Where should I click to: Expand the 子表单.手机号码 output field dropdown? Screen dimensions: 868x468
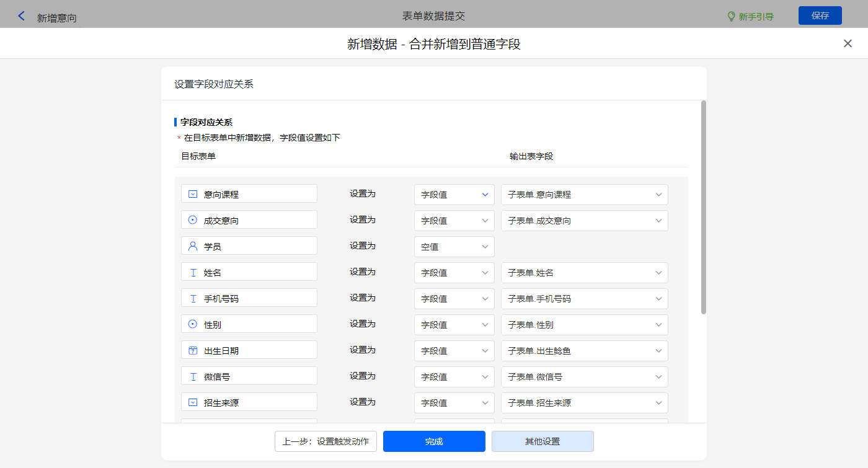tap(584, 299)
